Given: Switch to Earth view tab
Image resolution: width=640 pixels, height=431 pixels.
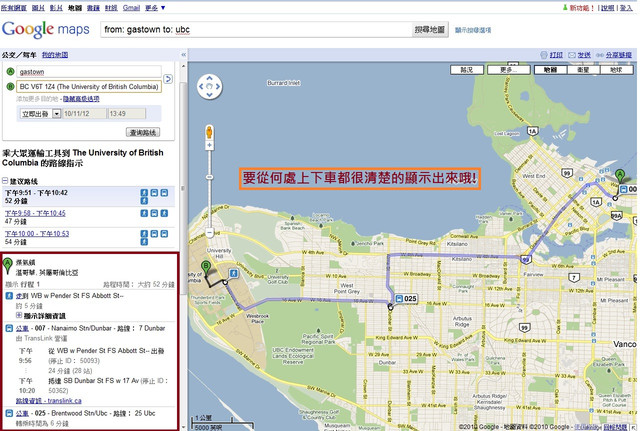Looking at the screenshot, I should click(x=616, y=70).
